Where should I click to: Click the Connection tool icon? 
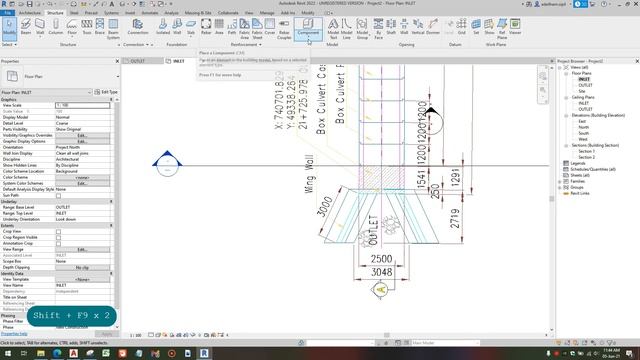[138, 27]
